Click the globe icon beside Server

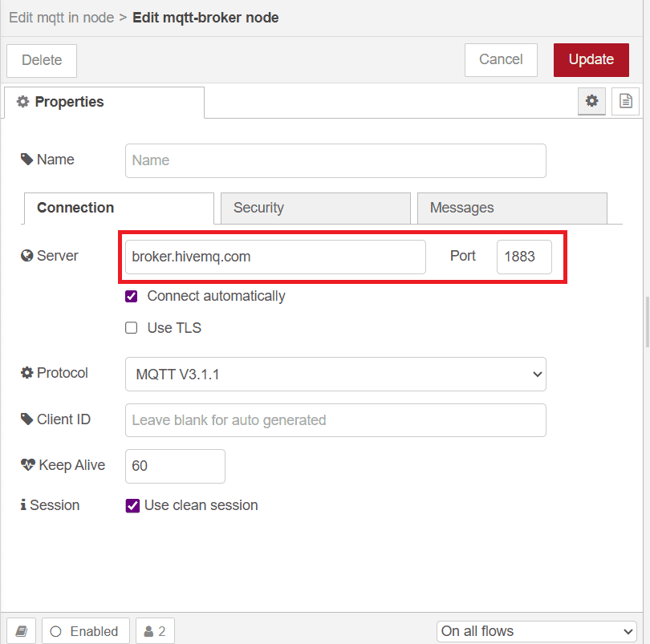(x=26, y=255)
